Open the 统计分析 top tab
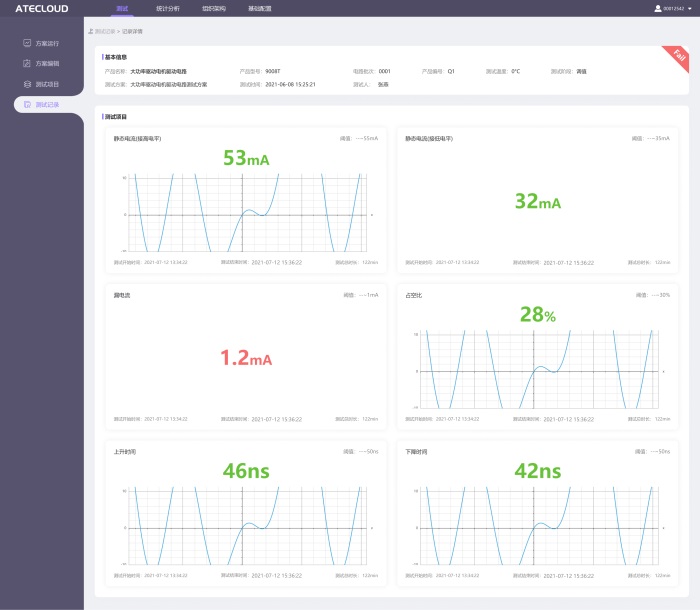 point(168,8)
